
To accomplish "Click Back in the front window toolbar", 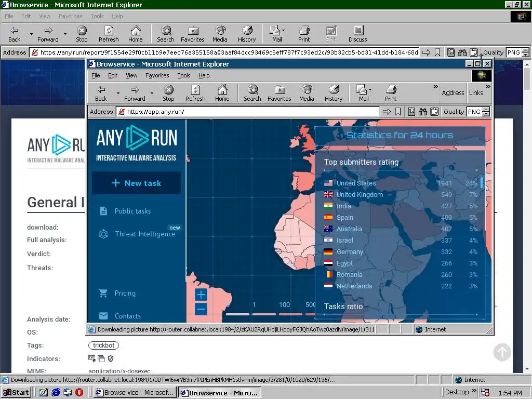I will click(x=101, y=94).
